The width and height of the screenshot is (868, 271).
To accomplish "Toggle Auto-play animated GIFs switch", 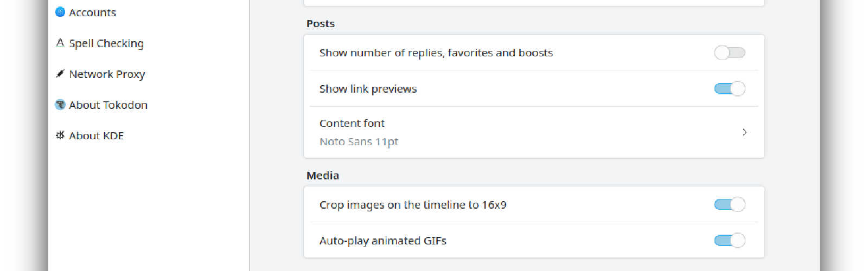I will (x=729, y=241).
